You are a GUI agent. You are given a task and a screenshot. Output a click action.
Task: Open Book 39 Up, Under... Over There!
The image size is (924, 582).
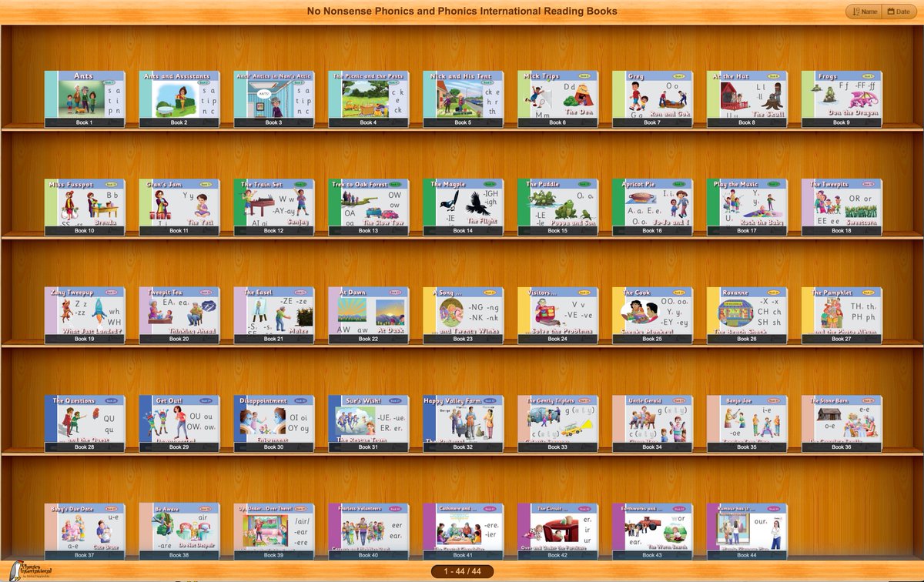(274, 531)
